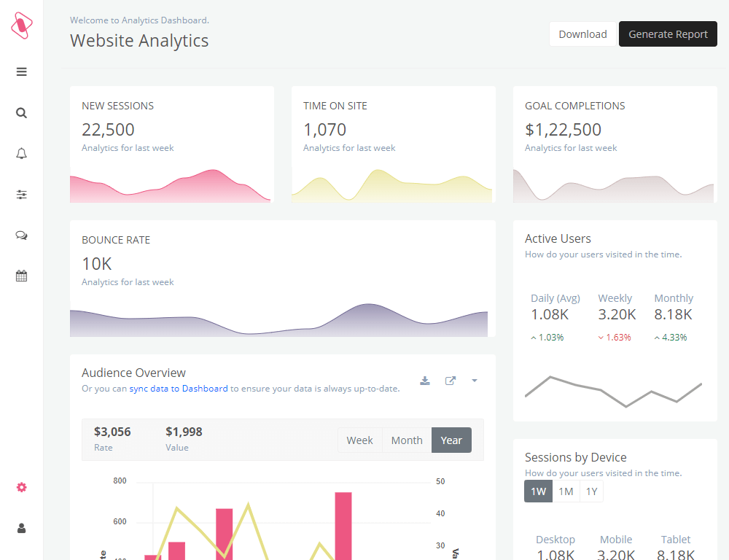Click the Download button

582,34
